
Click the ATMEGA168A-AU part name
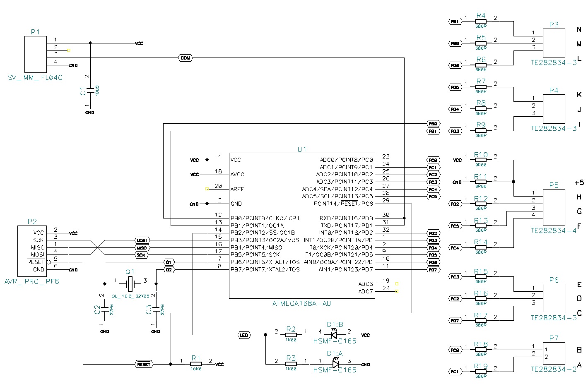(x=301, y=303)
